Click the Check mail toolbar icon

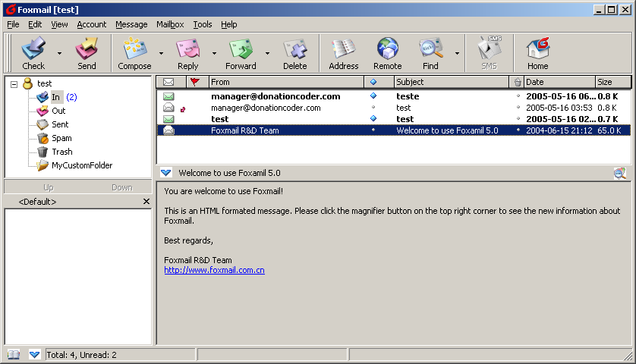pyautogui.click(x=33, y=53)
